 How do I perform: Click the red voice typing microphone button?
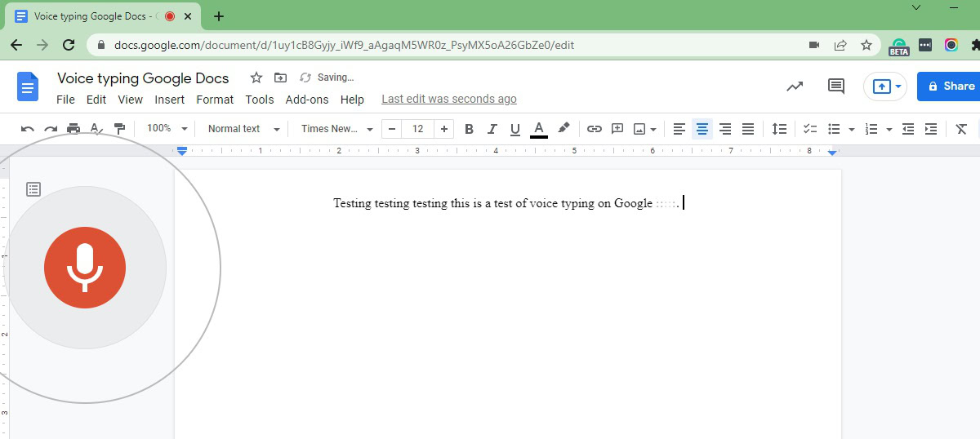click(x=85, y=268)
